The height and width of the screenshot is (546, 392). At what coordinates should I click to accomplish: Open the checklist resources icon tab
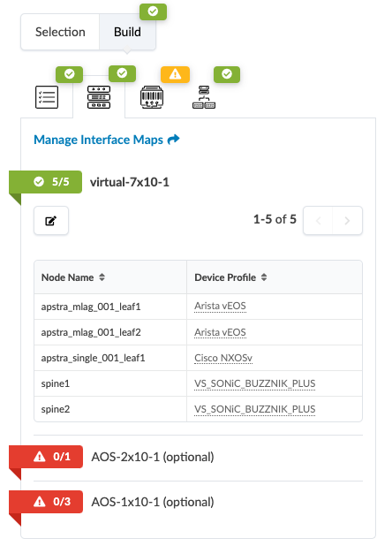click(x=47, y=97)
